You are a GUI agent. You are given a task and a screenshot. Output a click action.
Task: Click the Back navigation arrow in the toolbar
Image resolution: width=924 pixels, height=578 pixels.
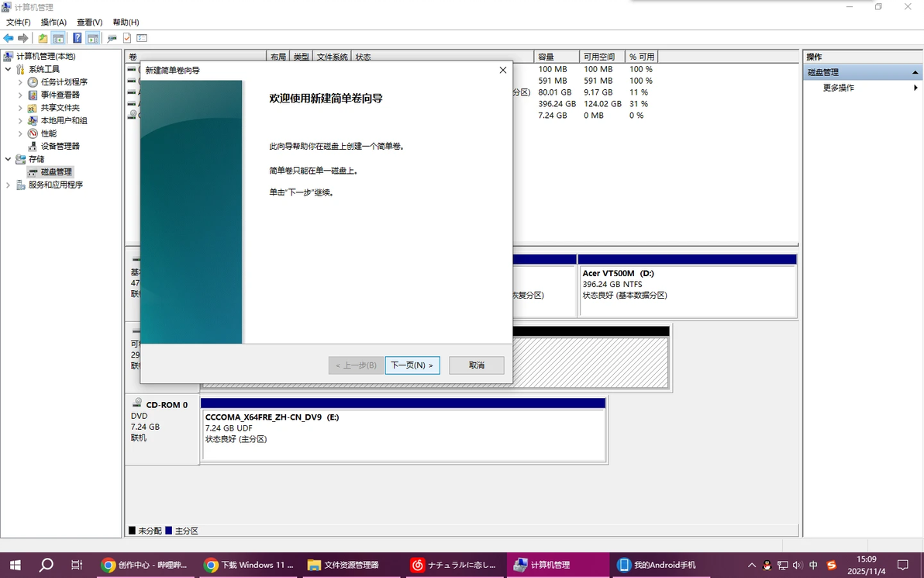tap(9, 37)
